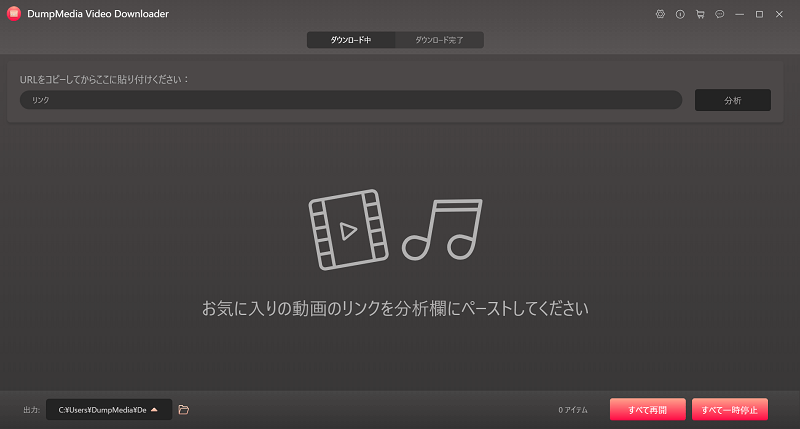Close the DumpMedia window
Image resolution: width=800 pixels, height=429 pixels.
(x=779, y=14)
